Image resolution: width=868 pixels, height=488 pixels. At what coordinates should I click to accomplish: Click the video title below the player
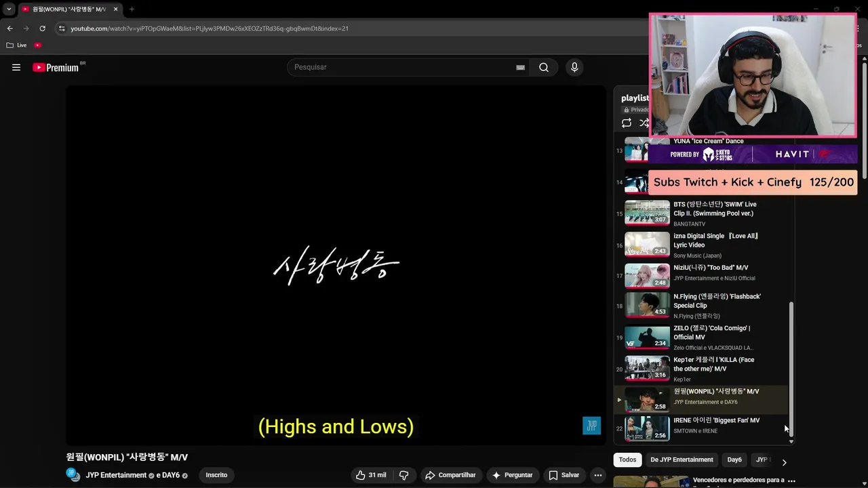(x=127, y=457)
